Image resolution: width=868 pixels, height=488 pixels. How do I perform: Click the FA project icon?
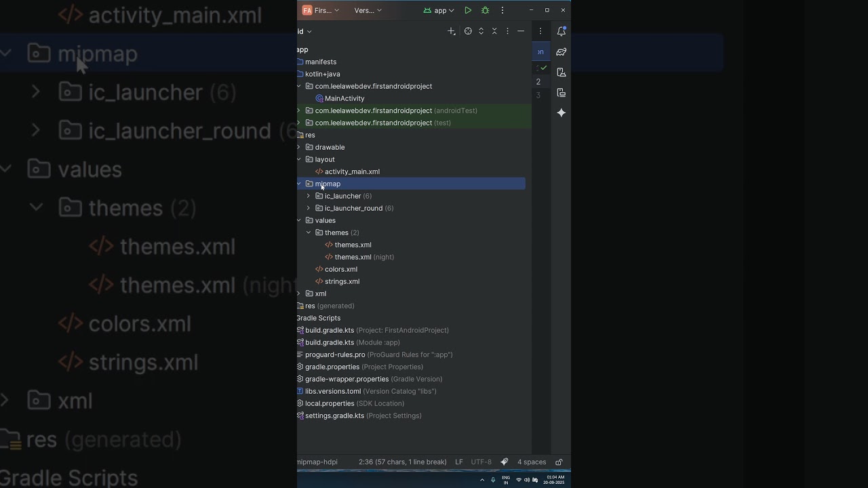pos(307,10)
